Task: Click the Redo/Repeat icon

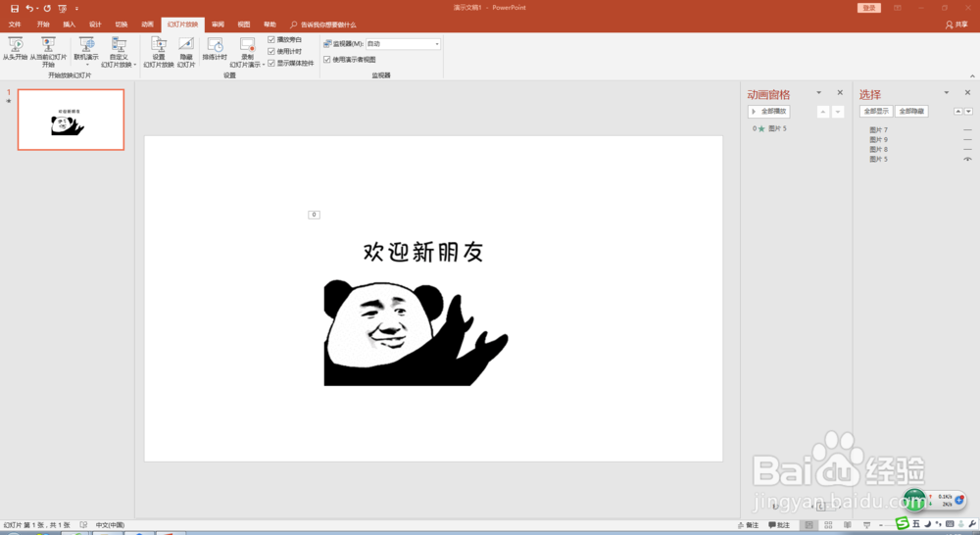Action: click(x=47, y=8)
